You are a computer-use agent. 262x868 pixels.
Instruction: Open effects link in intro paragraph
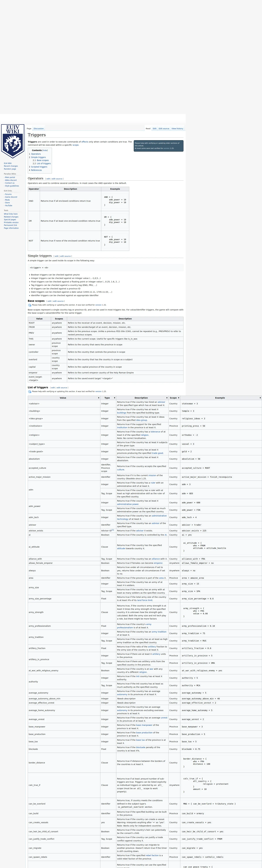click(85, 142)
